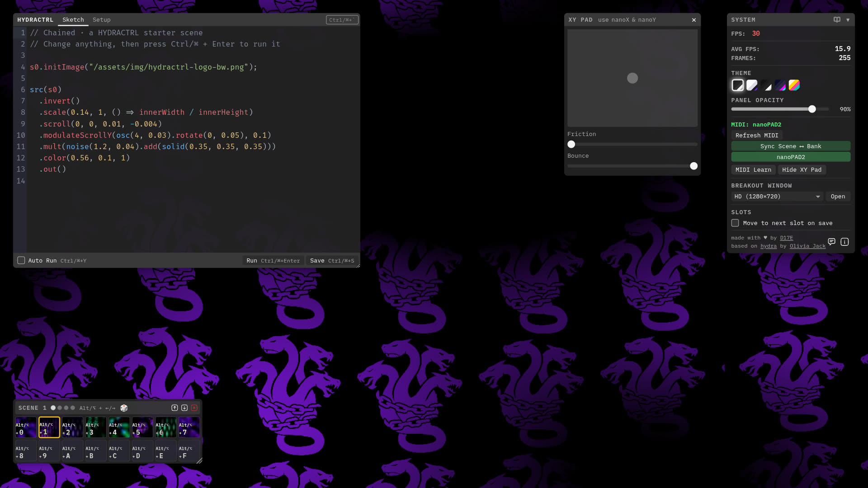868x488 pixels.
Task: Select scene slot Alt+3 thumbnail
Action: [x=96, y=427]
